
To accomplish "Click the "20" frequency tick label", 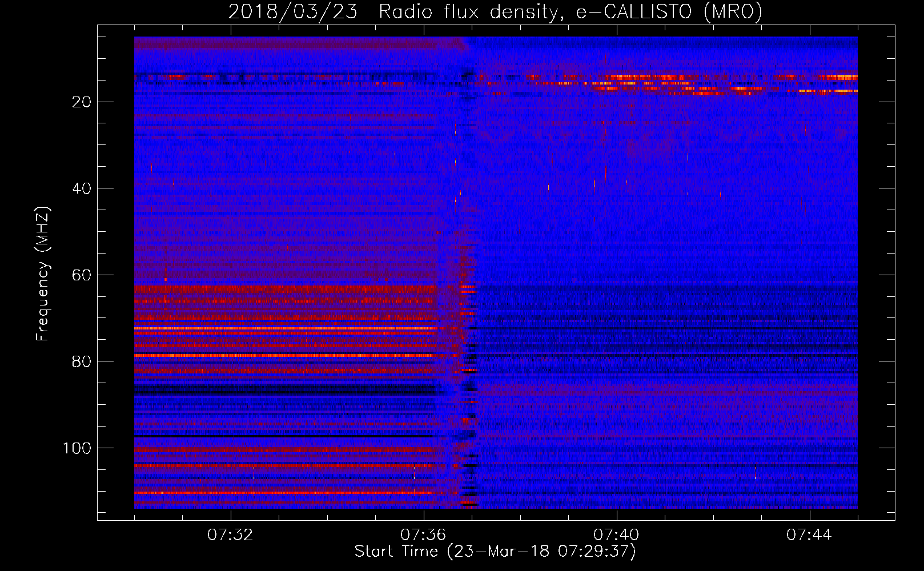I will click(x=82, y=102).
